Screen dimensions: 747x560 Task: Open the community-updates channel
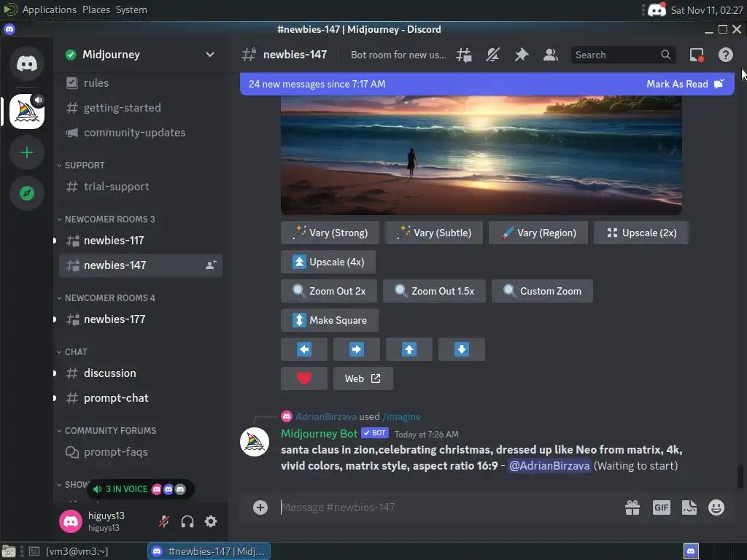[140, 133]
